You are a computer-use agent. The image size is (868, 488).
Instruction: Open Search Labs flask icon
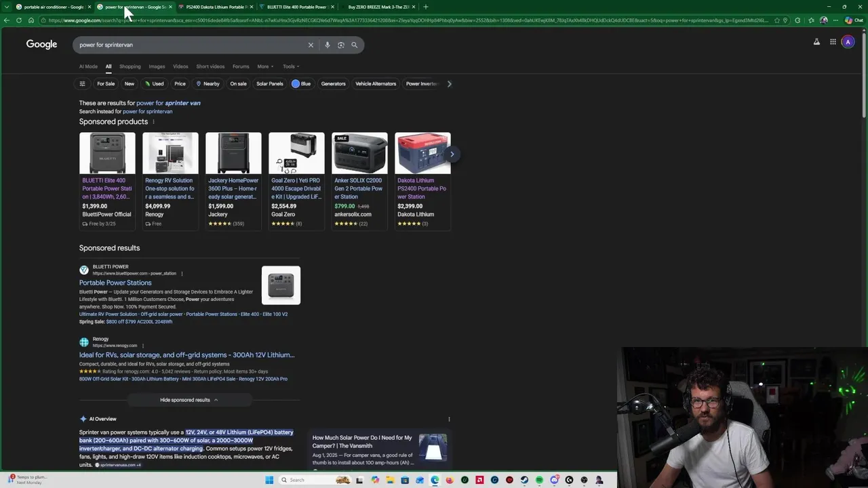coord(816,42)
